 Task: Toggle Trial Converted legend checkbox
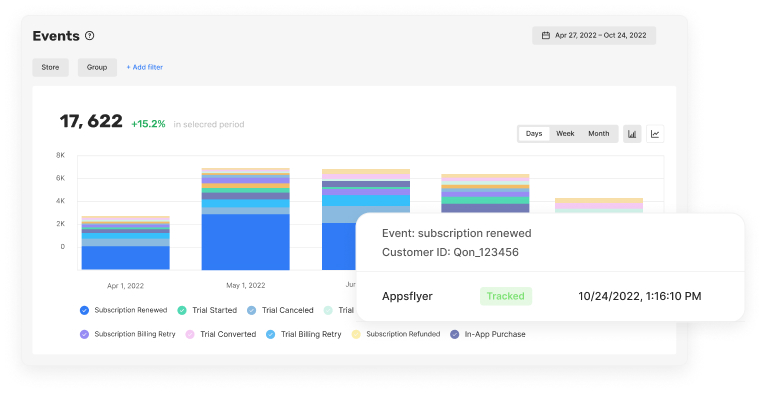click(190, 335)
